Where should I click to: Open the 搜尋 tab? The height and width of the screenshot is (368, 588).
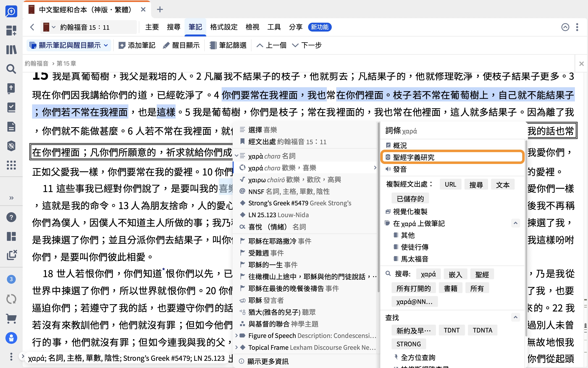coord(174,27)
